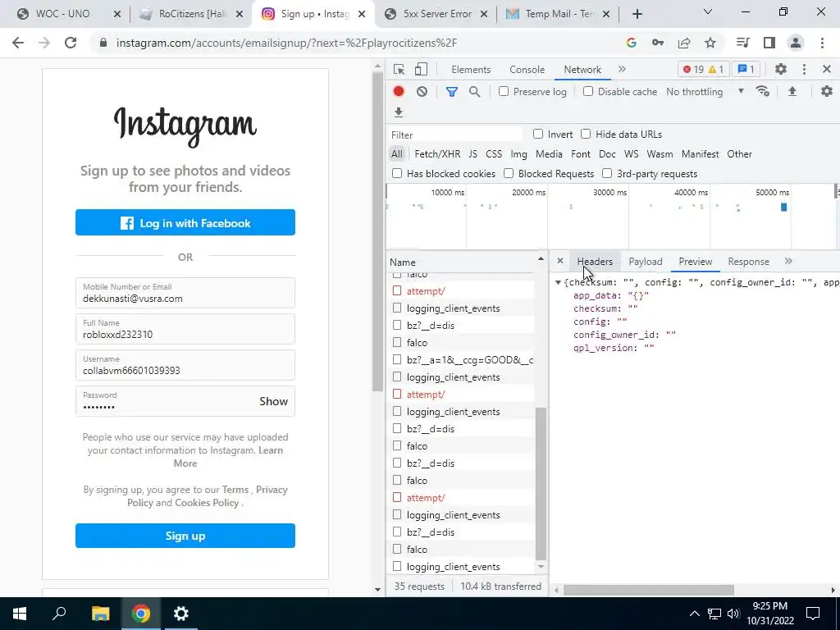840x630 pixels.
Task: Select the inspect element picker icon
Action: pos(399,70)
